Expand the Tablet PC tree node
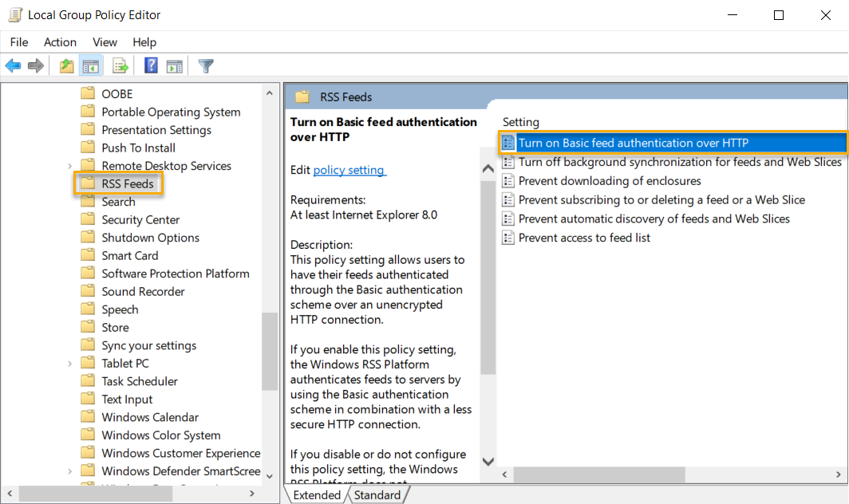 (70, 363)
